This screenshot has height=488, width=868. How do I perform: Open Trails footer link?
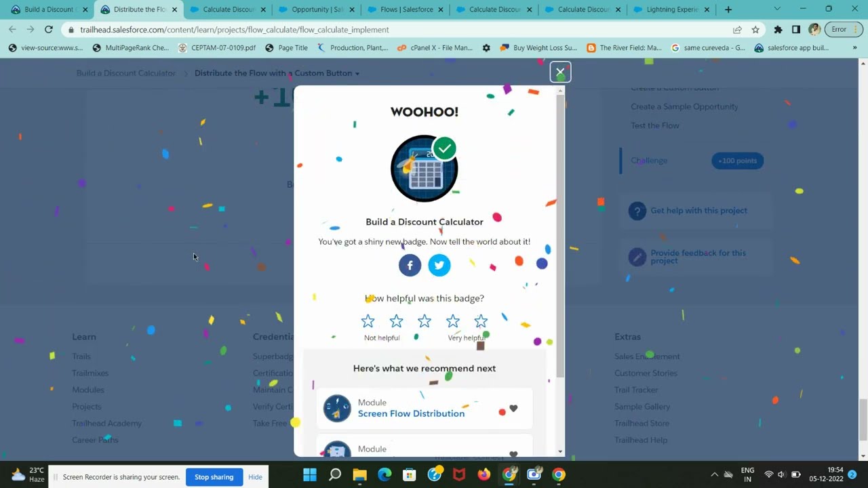pyautogui.click(x=81, y=357)
